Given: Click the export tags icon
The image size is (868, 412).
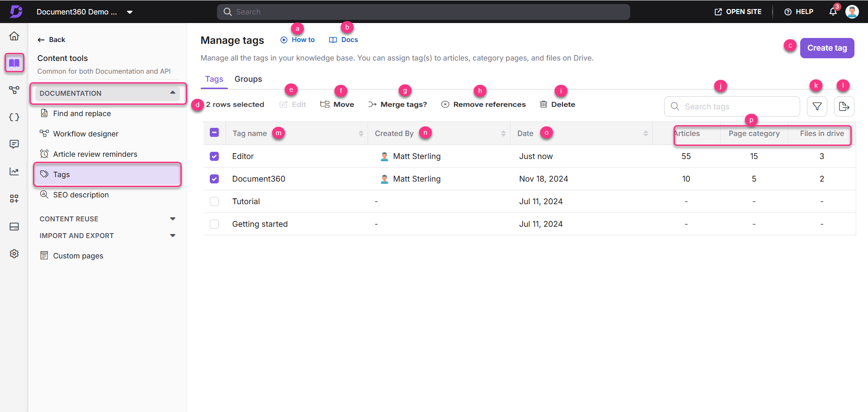Looking at the screenshot, I should pos(844,107).
